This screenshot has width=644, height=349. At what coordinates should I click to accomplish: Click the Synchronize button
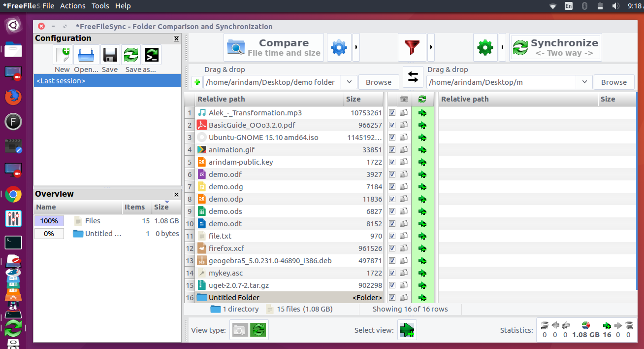tap(555, 47)
